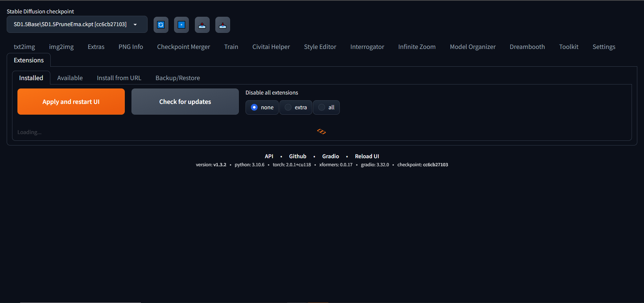Refresh the Stable Diffusion checkpoint list
Screen dimensions: 644x303
tap(161, 24)
